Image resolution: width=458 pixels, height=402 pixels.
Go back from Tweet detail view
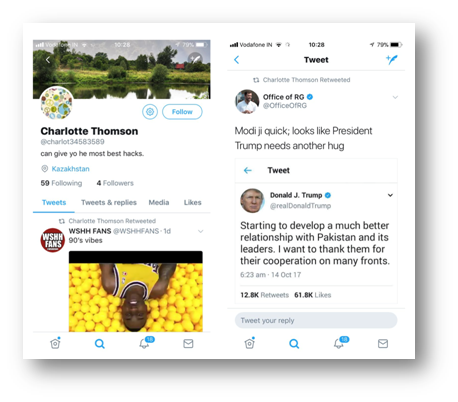[x=237, y=60]
